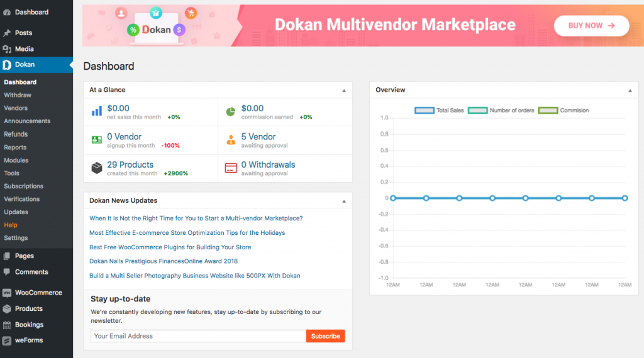Click the vendor awaiting approval person icon
The height and width of the screenshot is (358, 644).
(x=231, y=140)
